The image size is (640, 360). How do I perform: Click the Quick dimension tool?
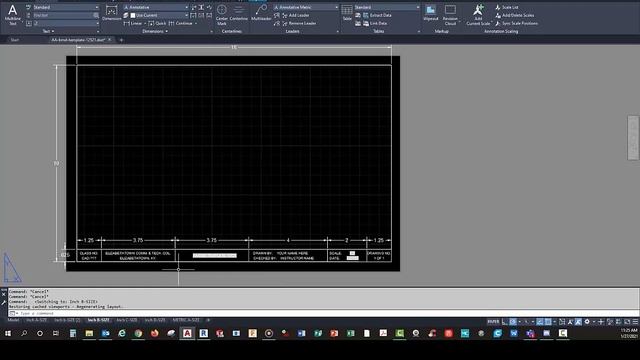pos(157,23)
